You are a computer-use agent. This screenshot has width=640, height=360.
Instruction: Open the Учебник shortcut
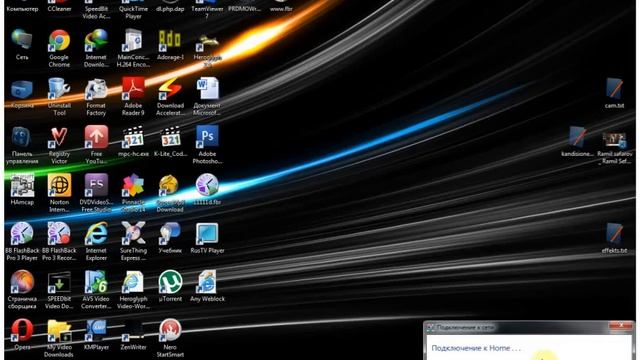170,234
